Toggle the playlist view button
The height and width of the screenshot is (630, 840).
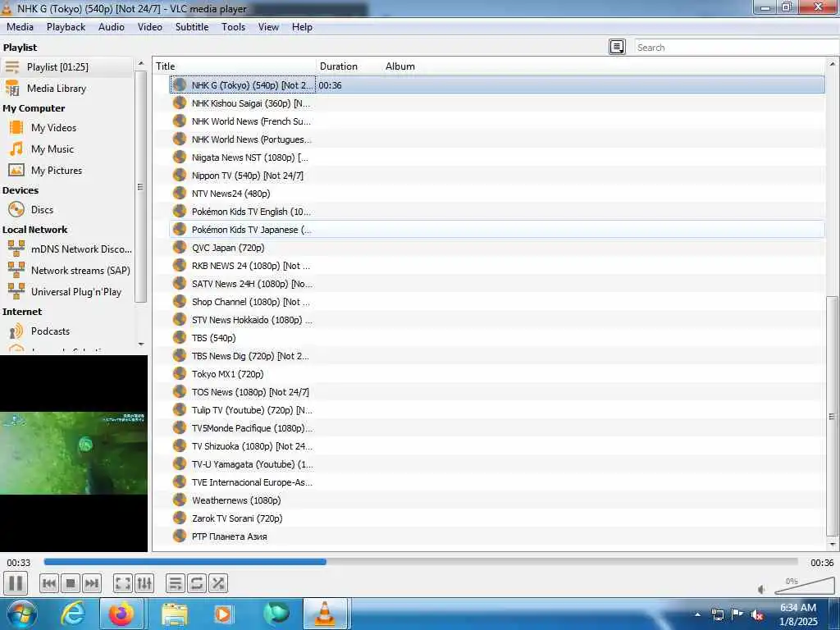(x=176, y=583)
